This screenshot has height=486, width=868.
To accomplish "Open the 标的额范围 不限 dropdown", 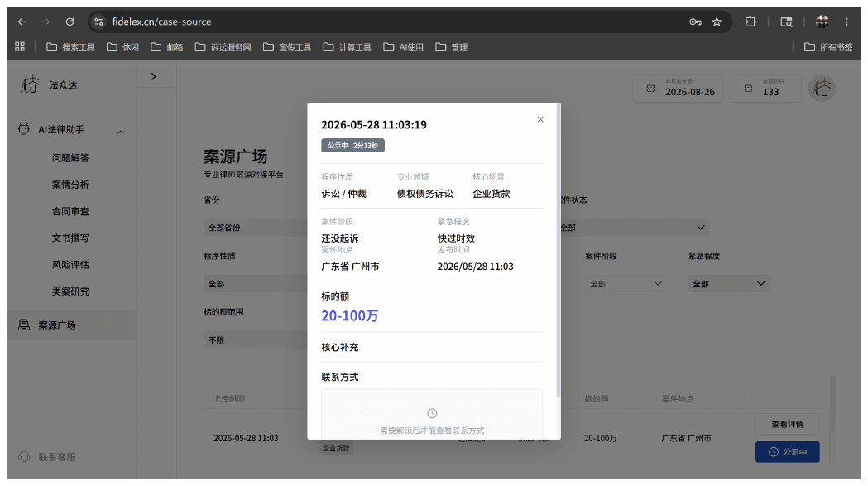I will coord(255,339).
